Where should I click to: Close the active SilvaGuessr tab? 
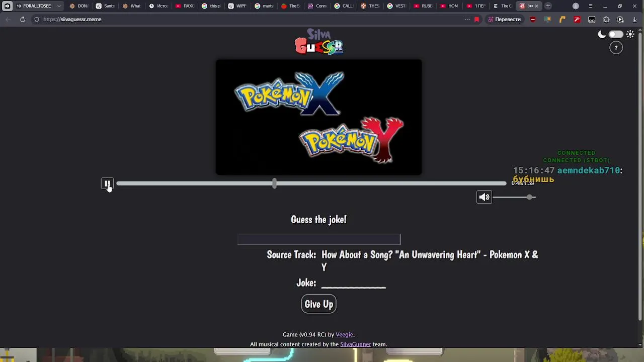click(x=536, y=6)
